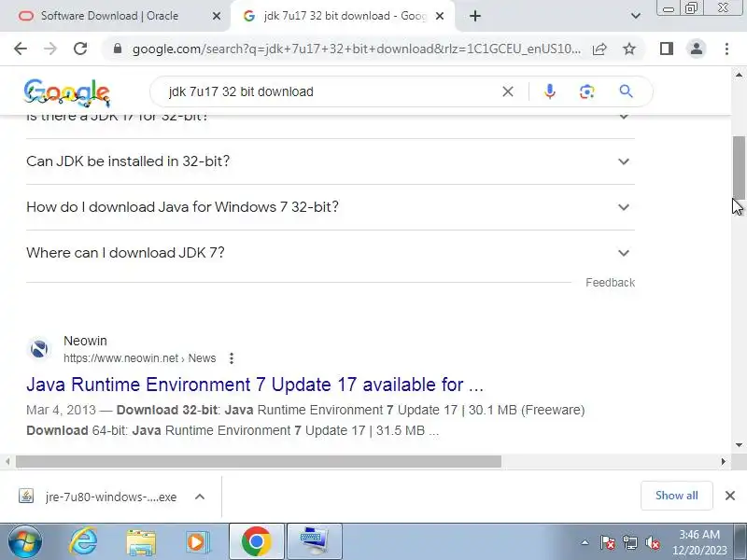Bookmark this page with the star

tap(629, 49)
